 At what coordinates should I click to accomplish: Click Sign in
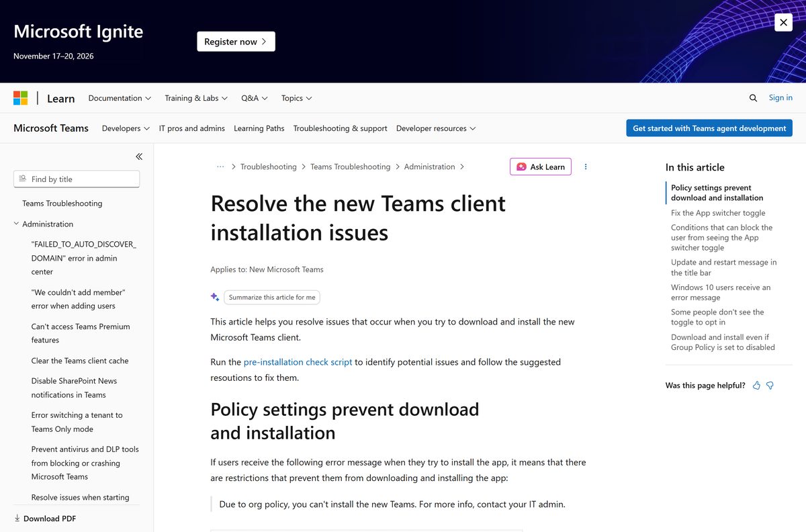(x=780, y=98)
